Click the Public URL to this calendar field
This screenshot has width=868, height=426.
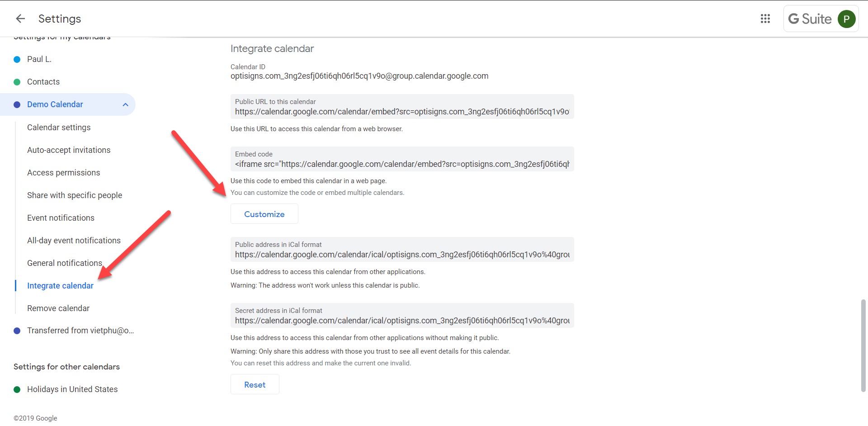pyautogui.click(x=402, y=107)
